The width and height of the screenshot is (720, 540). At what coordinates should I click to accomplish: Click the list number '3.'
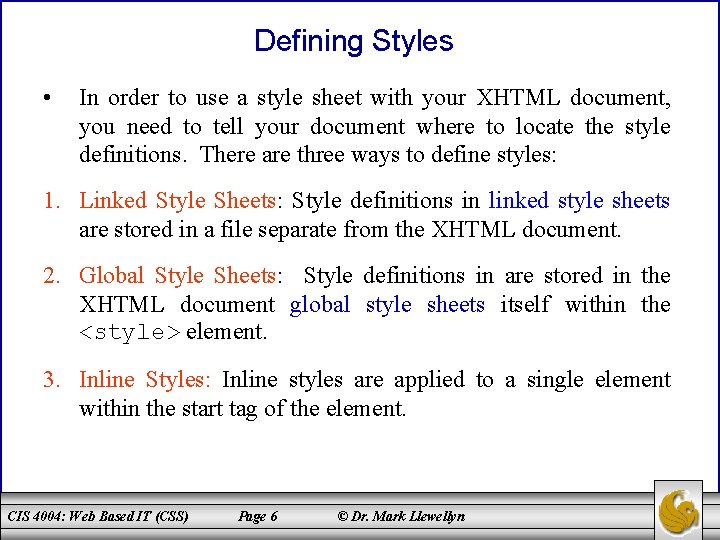coord(52,380)
